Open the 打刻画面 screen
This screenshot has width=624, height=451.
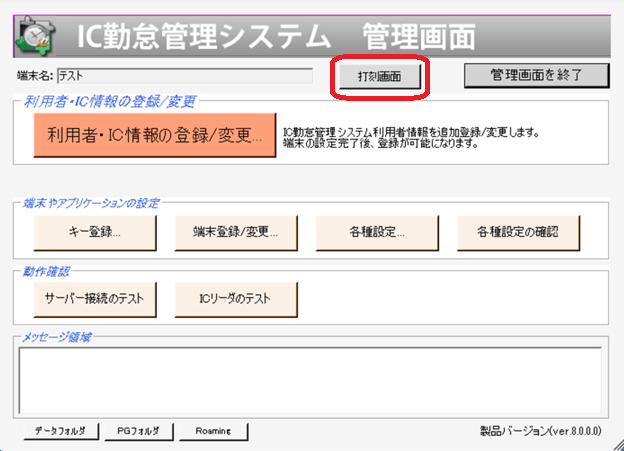380,76
